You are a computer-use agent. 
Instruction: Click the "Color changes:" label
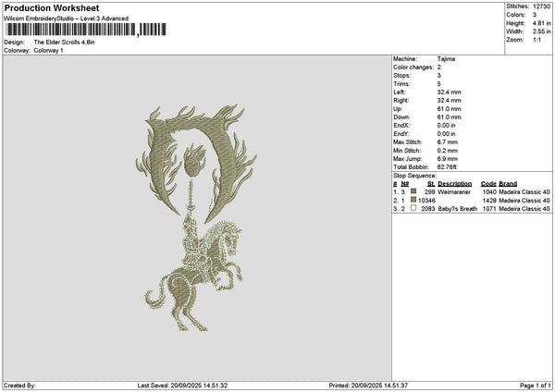413,67
